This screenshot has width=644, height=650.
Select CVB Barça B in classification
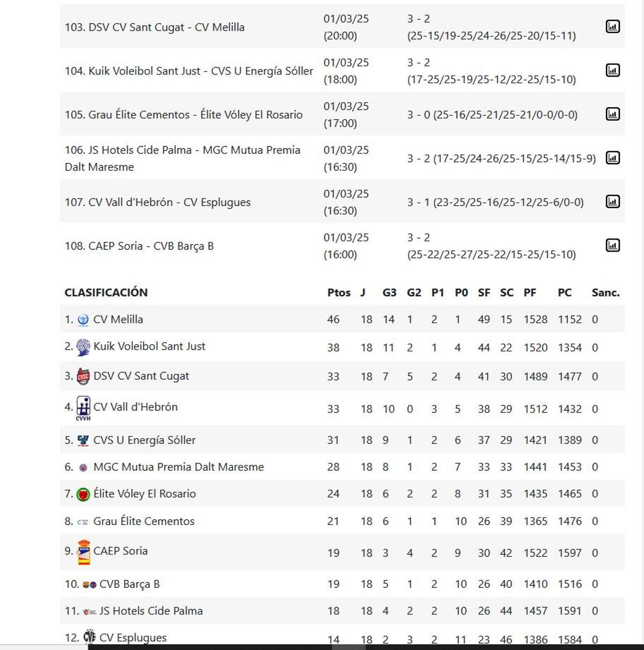pos(129,584)
